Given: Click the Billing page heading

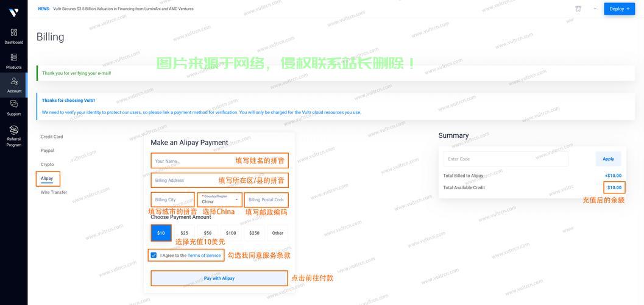Looking at the screenshot, I should (51, 37).
